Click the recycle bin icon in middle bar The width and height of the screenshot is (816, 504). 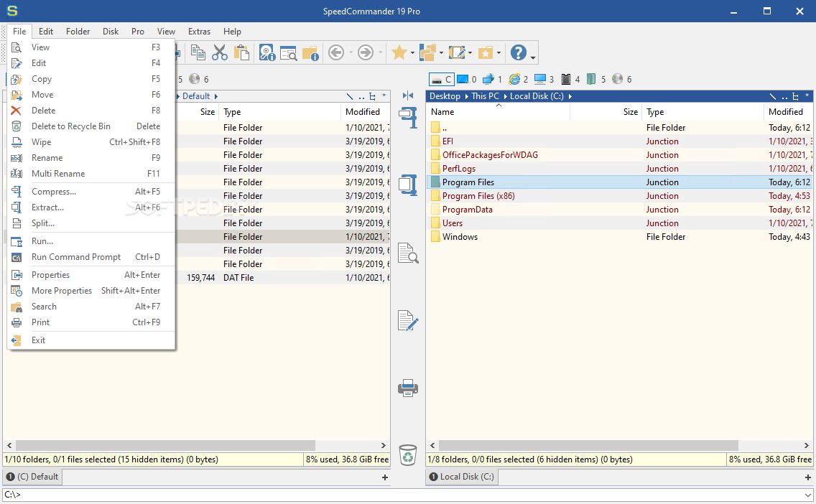(x=408, y=454)
